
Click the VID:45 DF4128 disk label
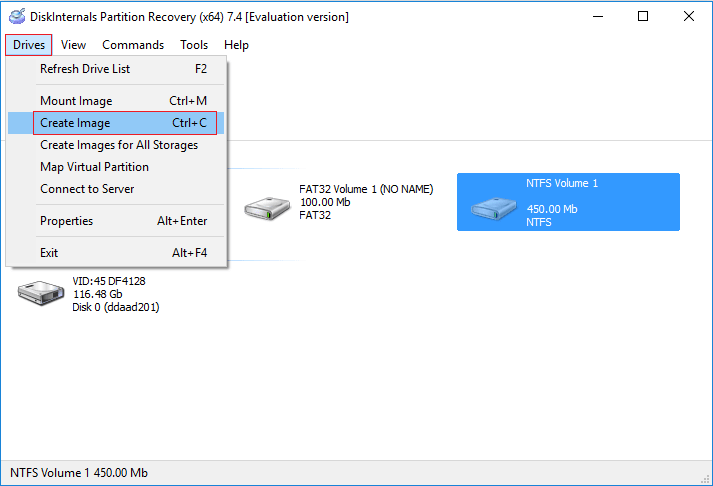(109, 281)
